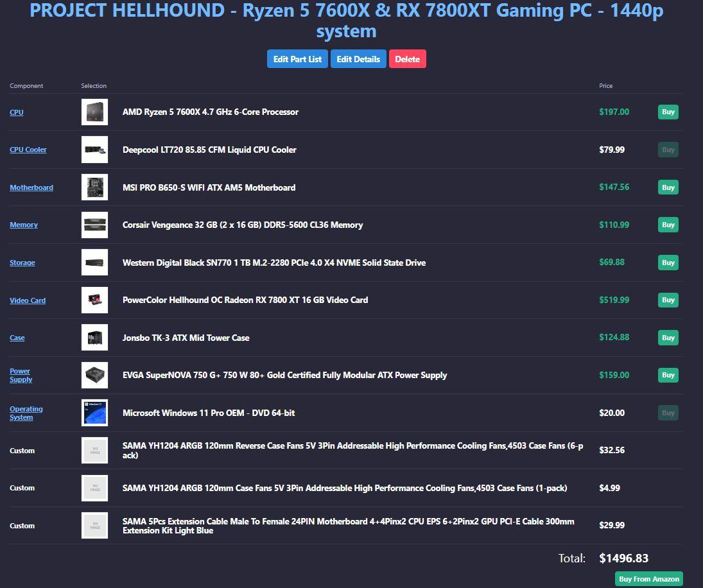Click the $519.99 video card price
Image resolution: width=703 pixels, height=588 pixels.
pos(614,300)
